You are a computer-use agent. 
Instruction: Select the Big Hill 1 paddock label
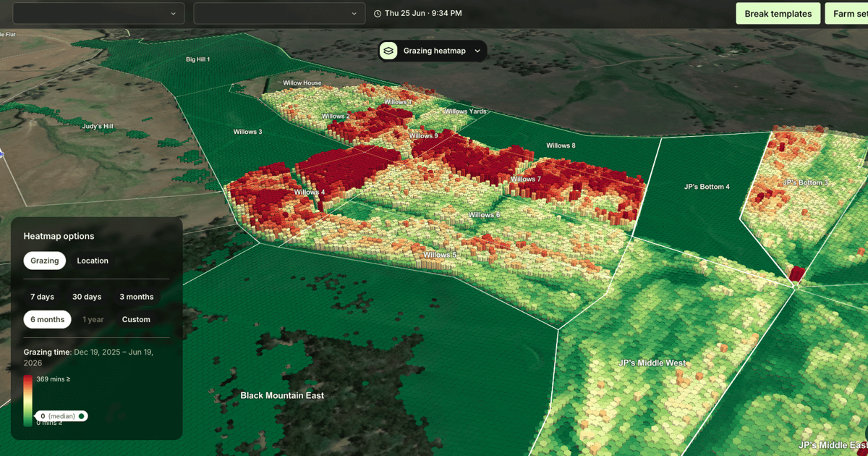(197, 59)
